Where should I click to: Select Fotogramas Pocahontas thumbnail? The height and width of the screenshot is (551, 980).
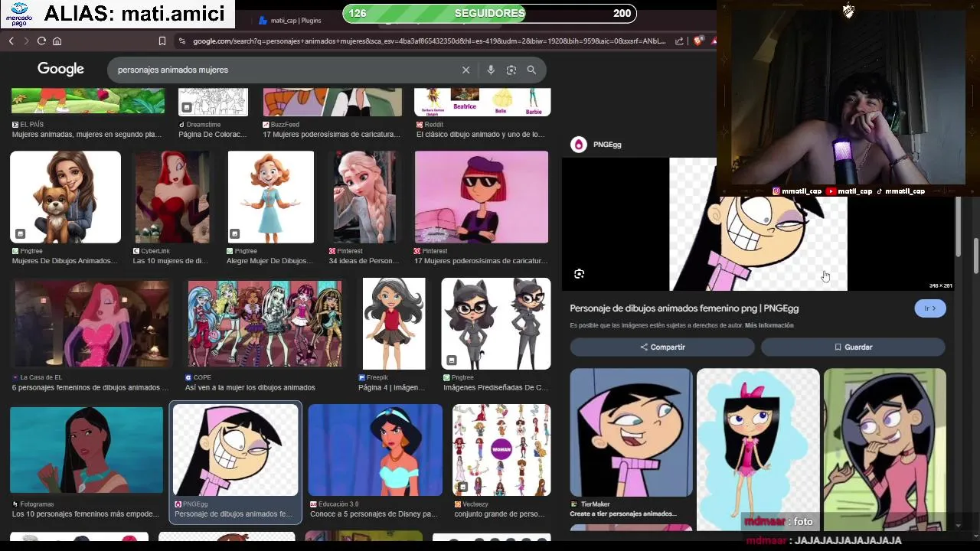[87, 450]
